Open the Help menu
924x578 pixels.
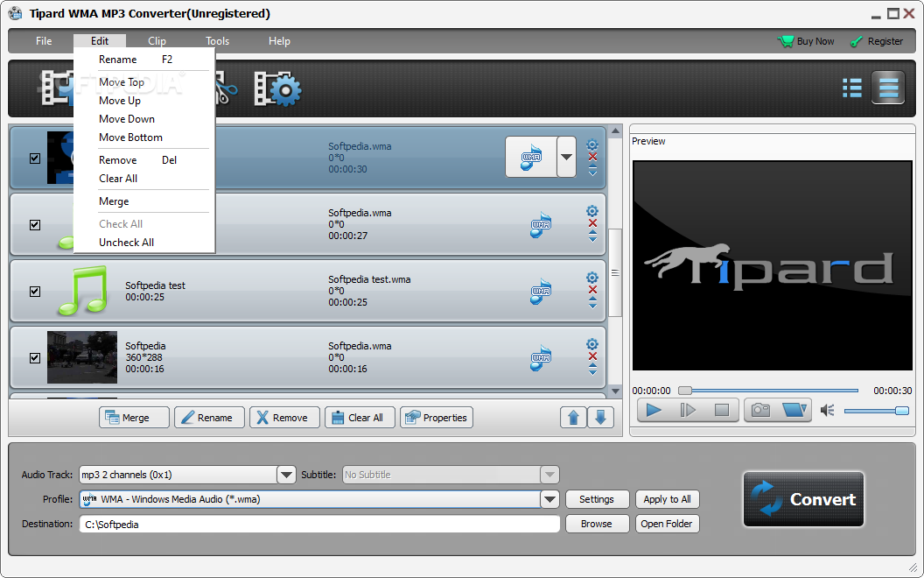coord(279,40)
